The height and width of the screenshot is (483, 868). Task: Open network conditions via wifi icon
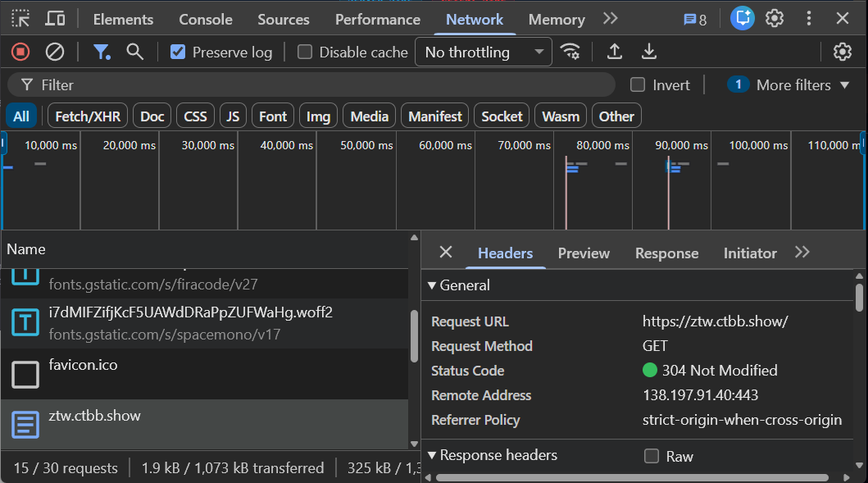(x=571, y=52)
